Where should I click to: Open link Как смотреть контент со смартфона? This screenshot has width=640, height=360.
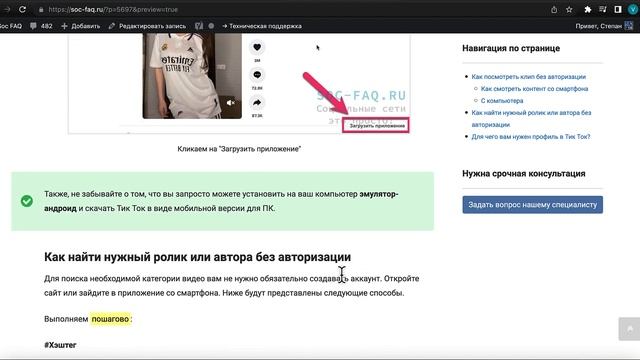pos(534,89)
